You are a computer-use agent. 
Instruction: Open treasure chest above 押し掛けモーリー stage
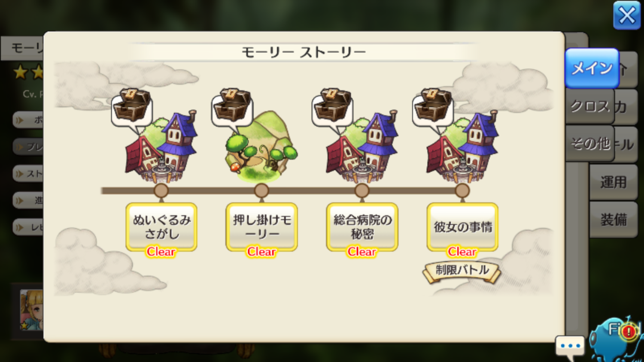(232, 107)
